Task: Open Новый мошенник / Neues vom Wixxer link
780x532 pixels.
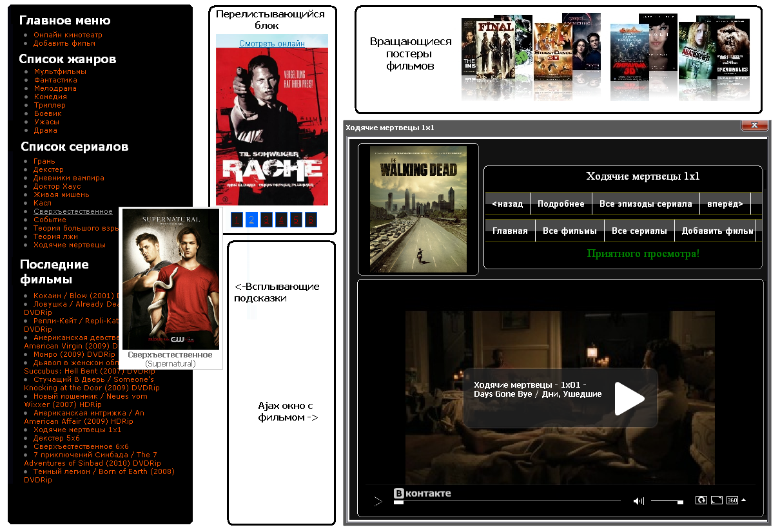Action: point(86,401)
